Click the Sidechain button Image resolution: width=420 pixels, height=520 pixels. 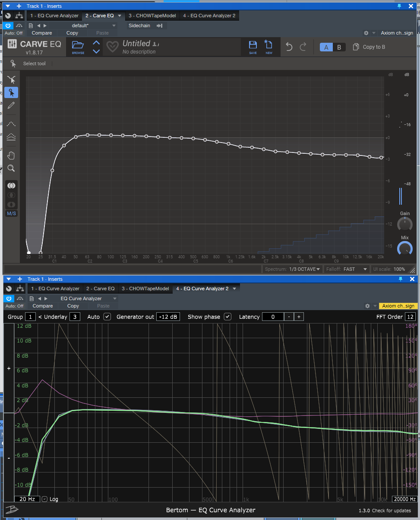(x=139, y=25)
